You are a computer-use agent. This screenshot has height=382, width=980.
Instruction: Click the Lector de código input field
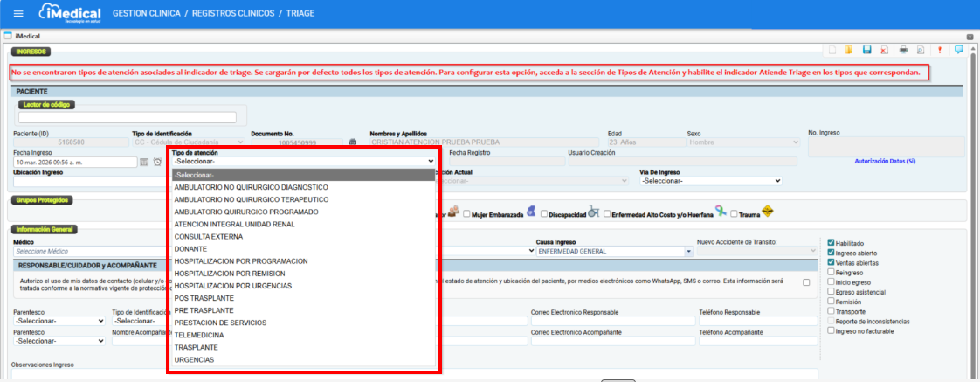(127, 117)
